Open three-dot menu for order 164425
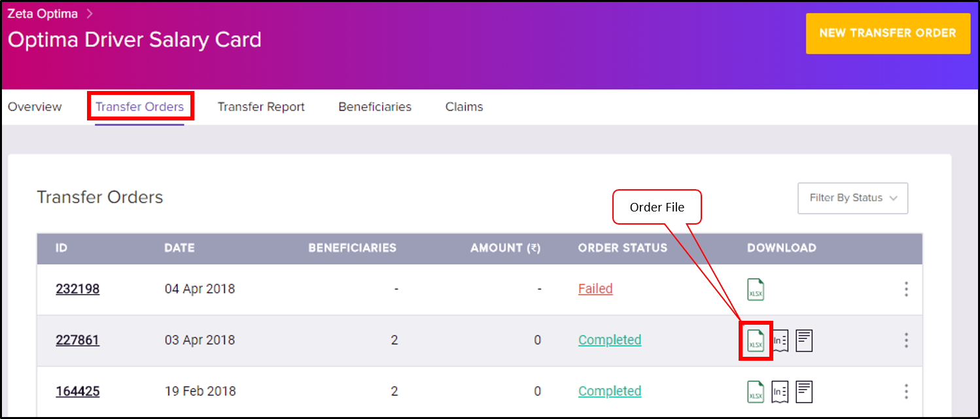 (906, 392)
